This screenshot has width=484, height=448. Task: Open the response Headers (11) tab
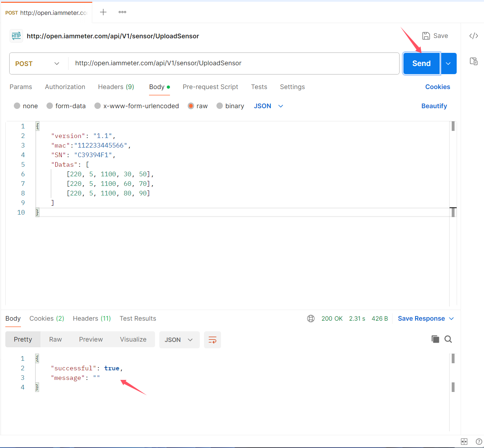[92, 319]
